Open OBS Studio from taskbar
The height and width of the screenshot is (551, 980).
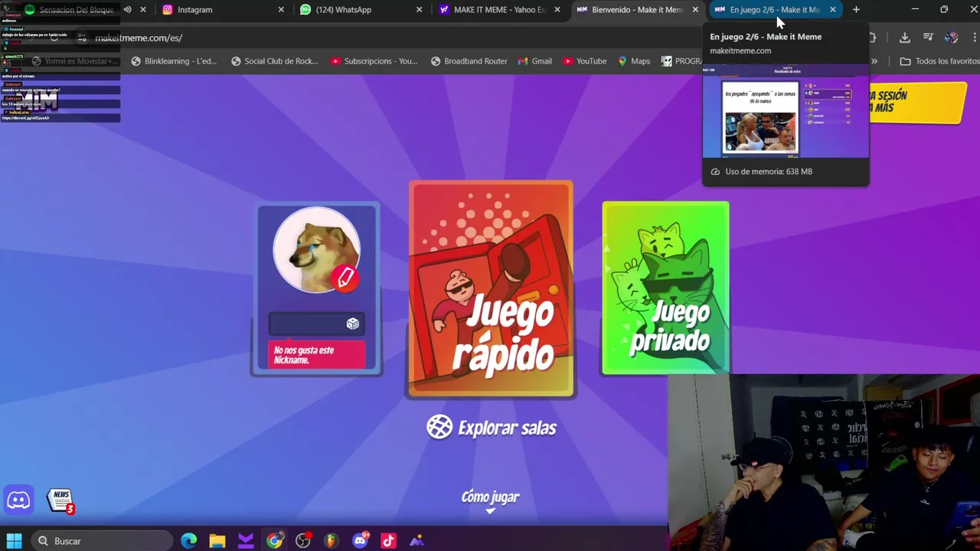[x=303, y=540]
